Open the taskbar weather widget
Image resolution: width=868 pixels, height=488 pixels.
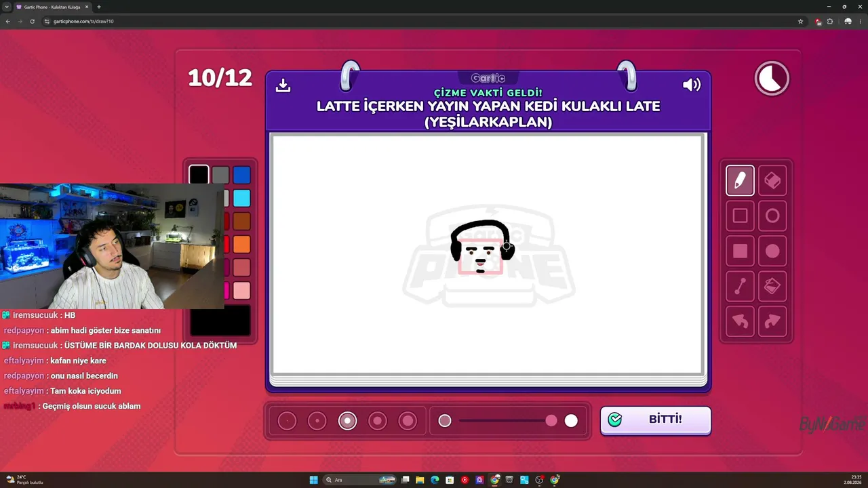click(24, 480)
